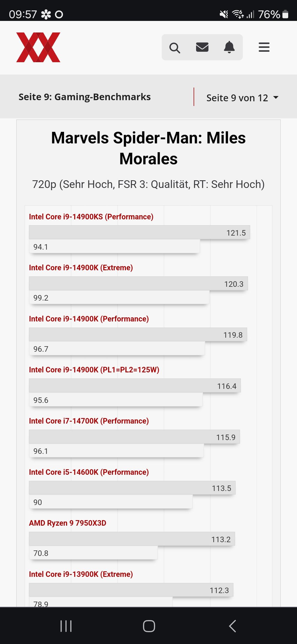The height and width of the screenshot is (644, 297).
Task: Tap the 99.2 bar for i9-14900K Extreme
Action: (119, 298)
